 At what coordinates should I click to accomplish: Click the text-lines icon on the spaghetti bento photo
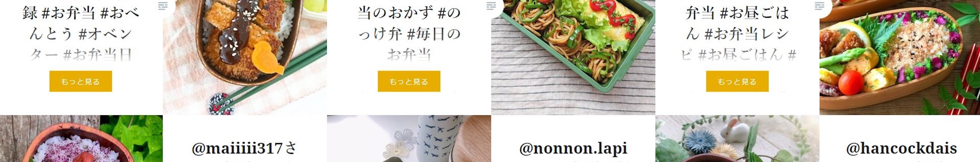tap(491, 5)
